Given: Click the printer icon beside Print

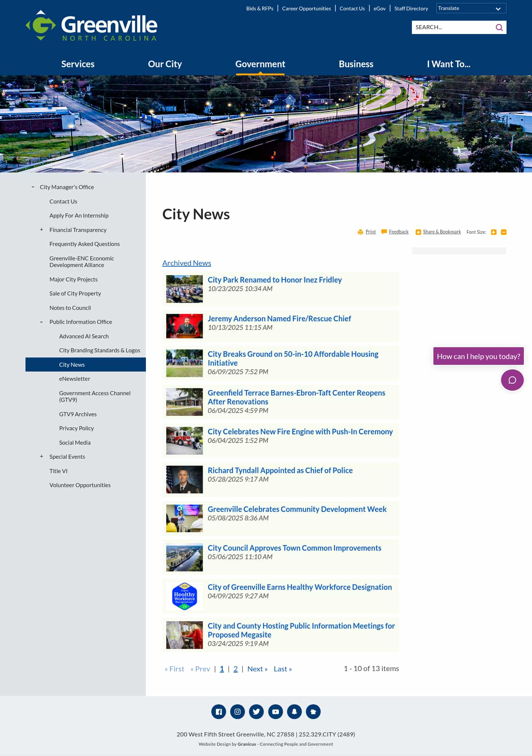Looking at the screenshot, I should pos(360,232).
